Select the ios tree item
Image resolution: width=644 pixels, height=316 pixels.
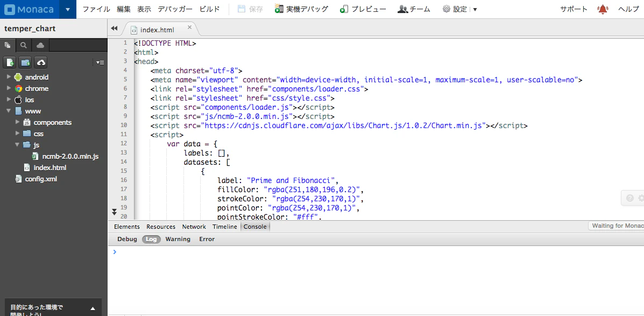coord(29,100)
